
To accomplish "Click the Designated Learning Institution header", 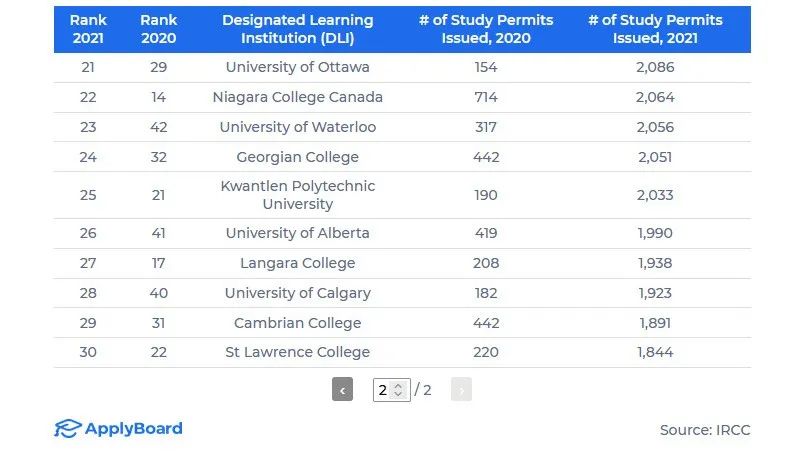I will [297, 29].
